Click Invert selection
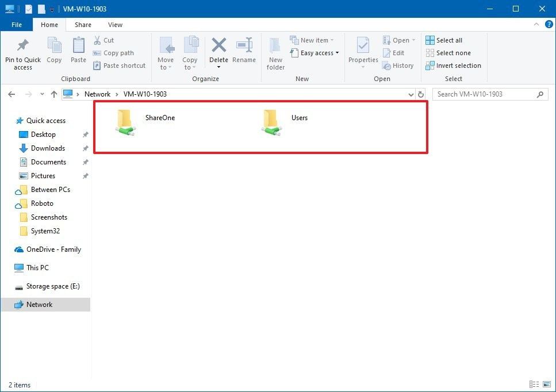 coord(453,66)
